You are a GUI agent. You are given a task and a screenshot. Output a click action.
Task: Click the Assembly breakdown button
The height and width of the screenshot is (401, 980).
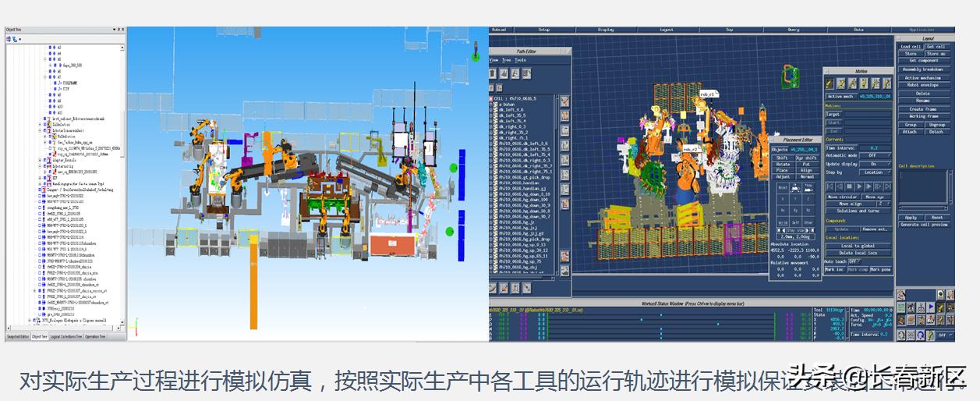pos(924,69)
